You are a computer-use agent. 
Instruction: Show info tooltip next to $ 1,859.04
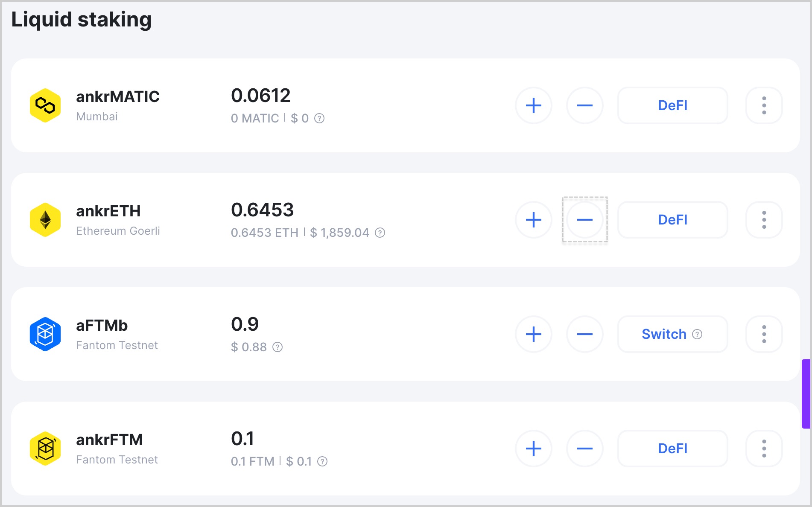pos(380,233)
